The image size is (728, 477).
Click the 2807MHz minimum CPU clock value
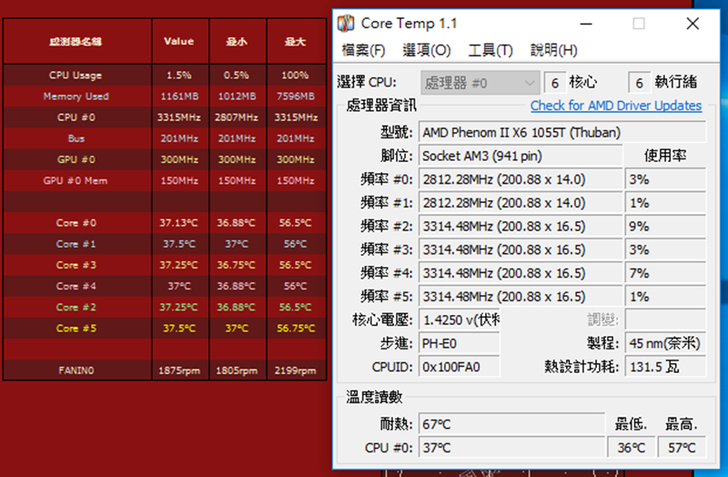(x=236, y=118)
